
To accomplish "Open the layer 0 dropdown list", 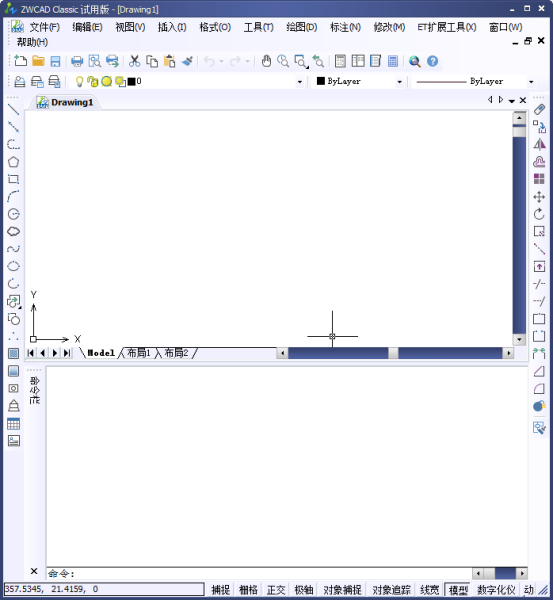I will point(299,82).
